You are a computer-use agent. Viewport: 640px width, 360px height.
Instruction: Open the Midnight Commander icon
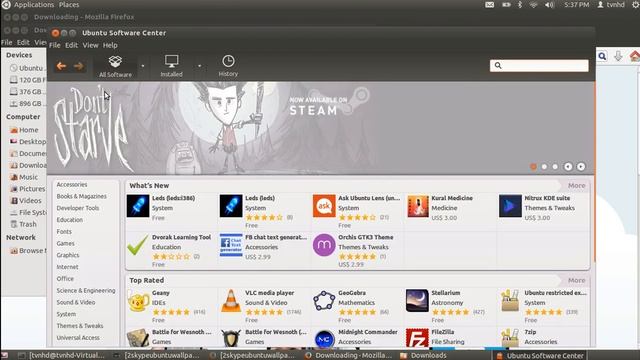(x=324, y=339)
